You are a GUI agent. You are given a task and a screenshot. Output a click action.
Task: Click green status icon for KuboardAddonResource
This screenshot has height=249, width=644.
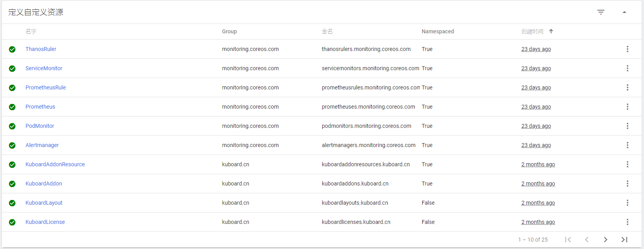pos(12,165)
